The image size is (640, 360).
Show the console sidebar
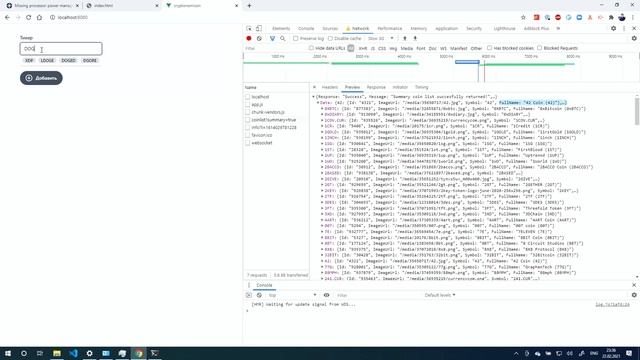point(249,295)
